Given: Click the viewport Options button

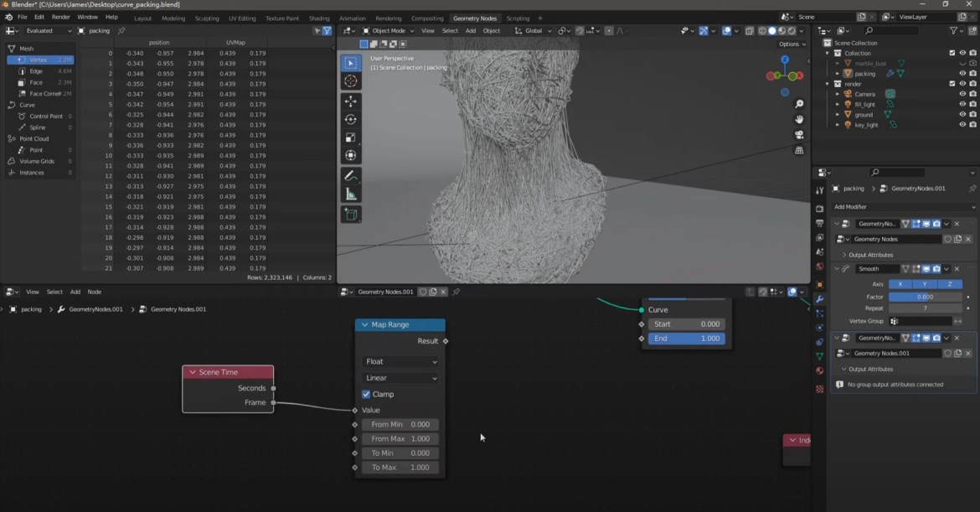Looking at the screenshot, I should 791,44.
